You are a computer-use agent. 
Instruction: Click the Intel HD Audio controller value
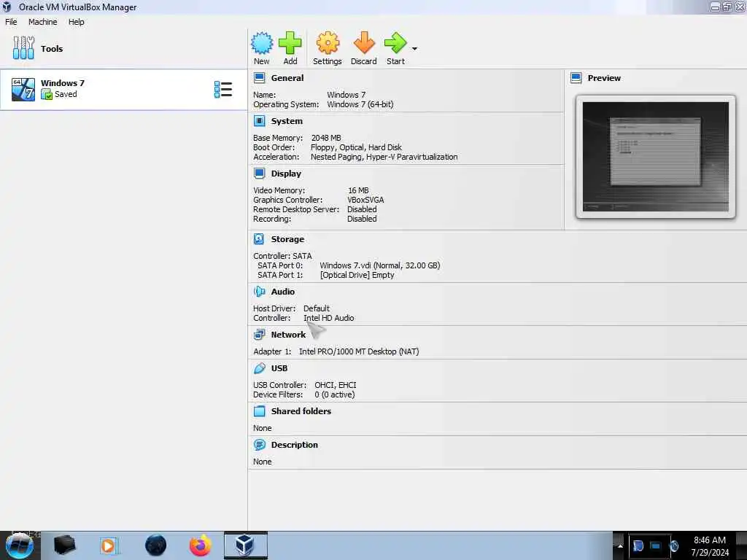coord(329,318)
